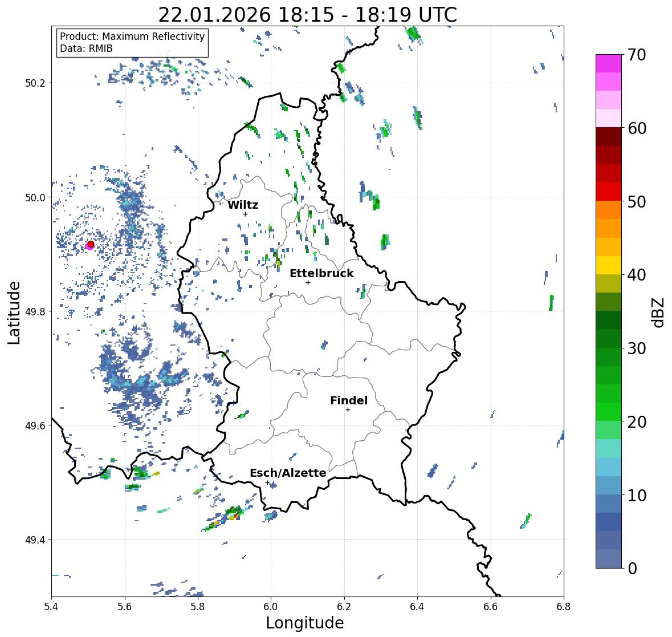
Task: Pick the yellow 40 dBZ colorbar segment
Action: 609,265
